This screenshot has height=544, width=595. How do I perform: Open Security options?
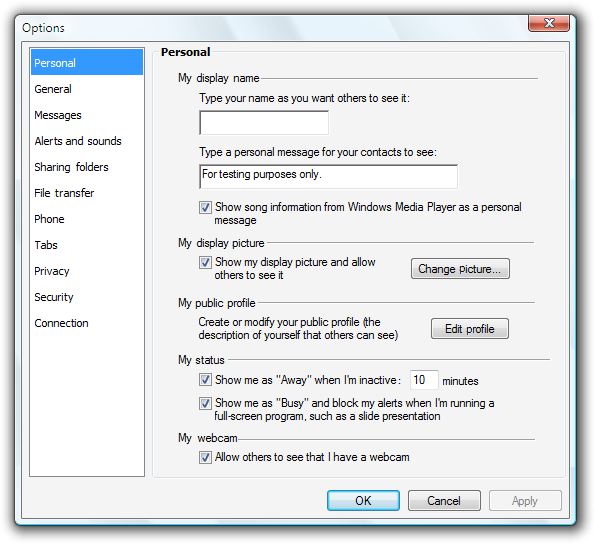click(x=87, y=297)
